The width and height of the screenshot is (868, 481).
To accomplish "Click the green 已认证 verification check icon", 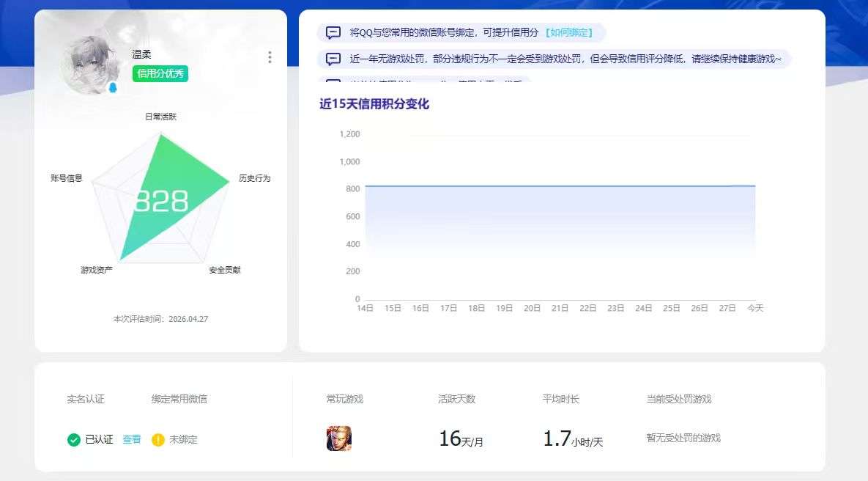I will 73,438.
